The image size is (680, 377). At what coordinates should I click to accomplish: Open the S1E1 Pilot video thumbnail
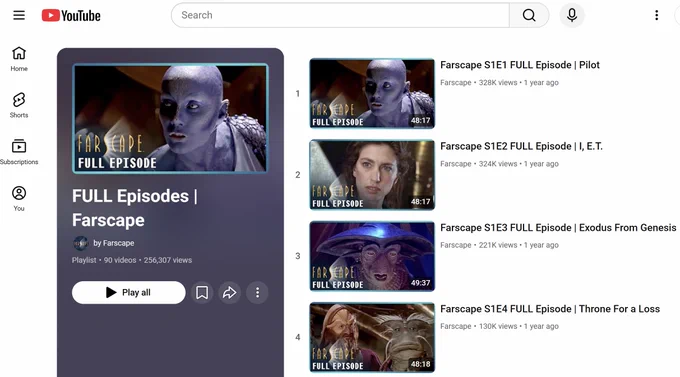(x=372, y=93)
